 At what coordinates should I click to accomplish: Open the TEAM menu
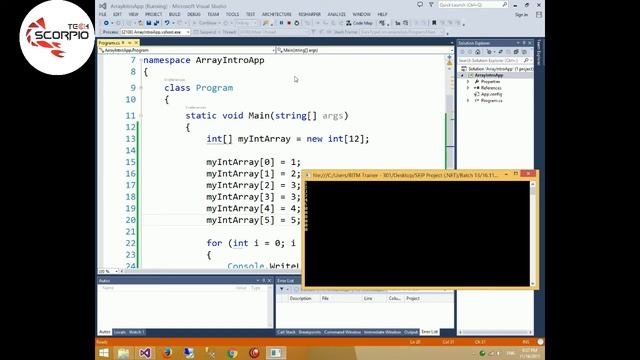[x=213, y=14]
